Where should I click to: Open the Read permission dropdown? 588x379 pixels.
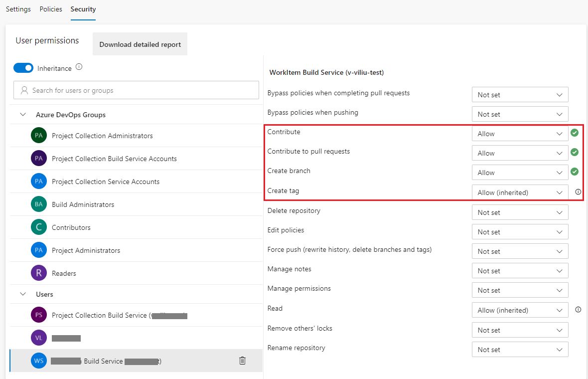click(x=520, y=310)
